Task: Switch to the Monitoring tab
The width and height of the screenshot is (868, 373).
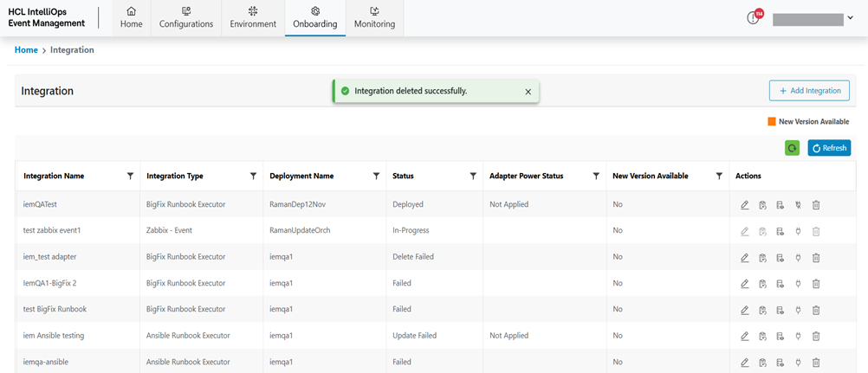Action: [374, 18]
